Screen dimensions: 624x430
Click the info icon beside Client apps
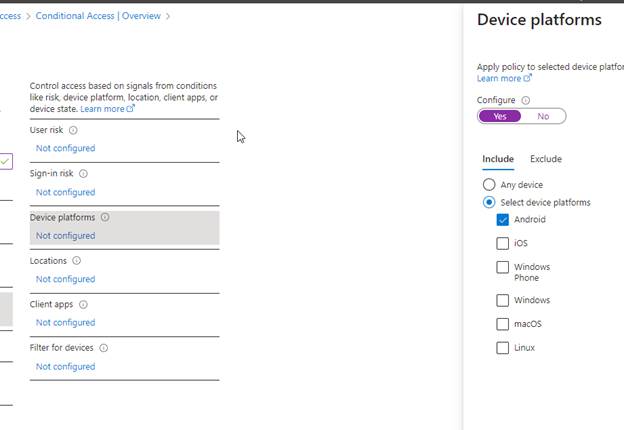[83, 305]
